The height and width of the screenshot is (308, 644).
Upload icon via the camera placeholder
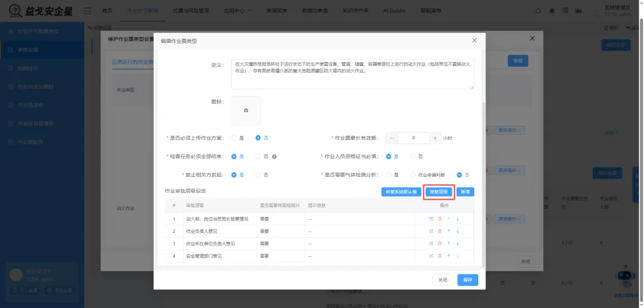click(x=246, y=111)
